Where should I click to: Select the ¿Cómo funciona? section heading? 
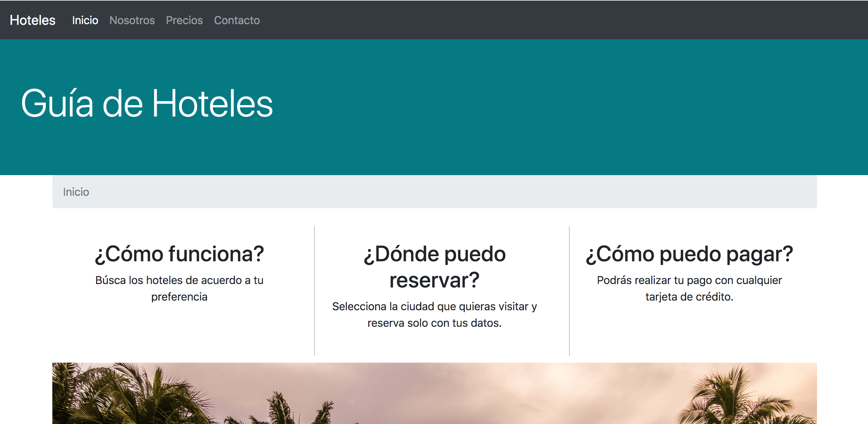tap(180, 254)
